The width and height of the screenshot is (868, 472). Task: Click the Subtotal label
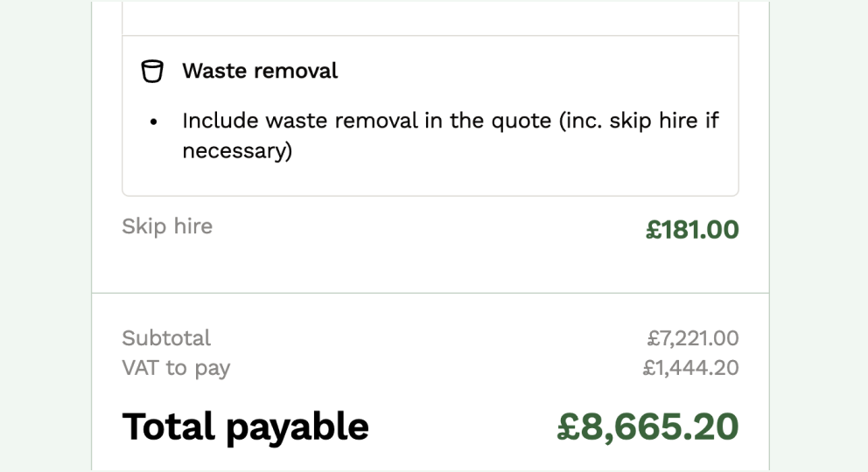click(x=166, y=337)
